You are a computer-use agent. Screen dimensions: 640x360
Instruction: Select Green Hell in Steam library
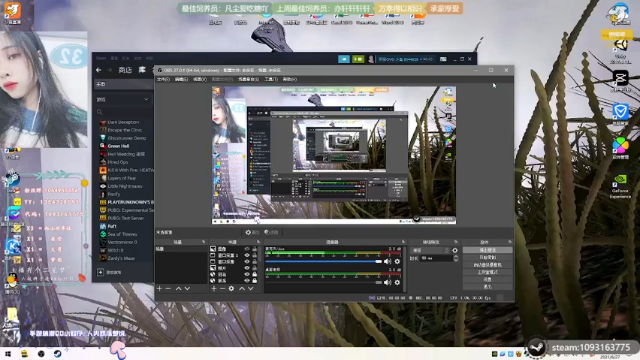click(118, 146)
